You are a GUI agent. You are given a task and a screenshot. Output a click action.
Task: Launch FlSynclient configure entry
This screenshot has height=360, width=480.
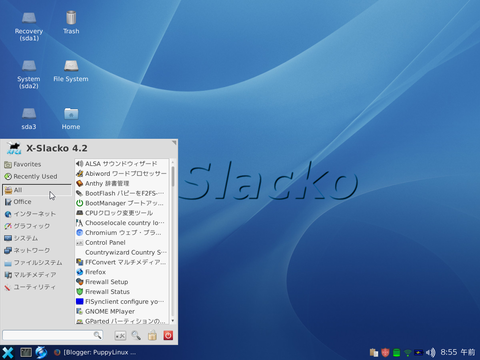pyautogui.click(x=121, y=301)
